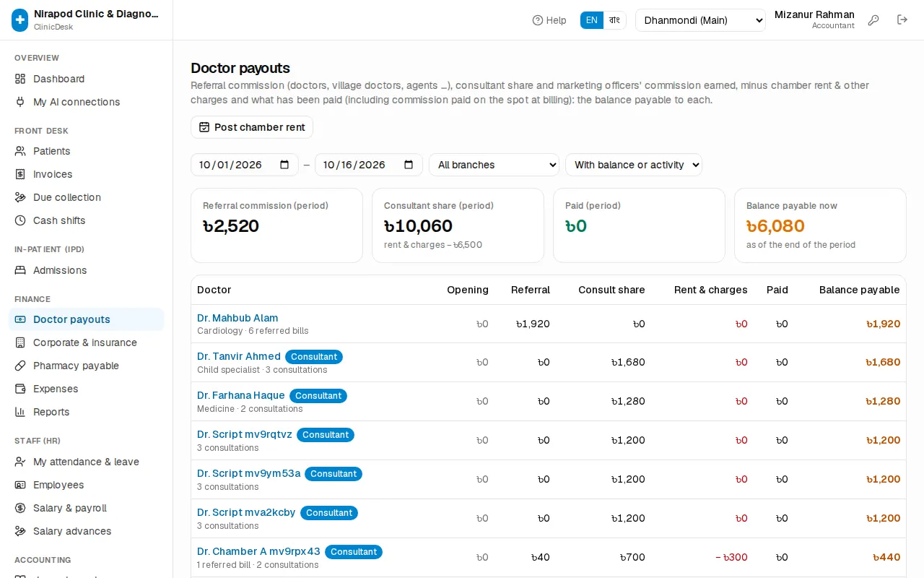Click the Admissions bed icon
924x578 pixels.
coord(20,270)
